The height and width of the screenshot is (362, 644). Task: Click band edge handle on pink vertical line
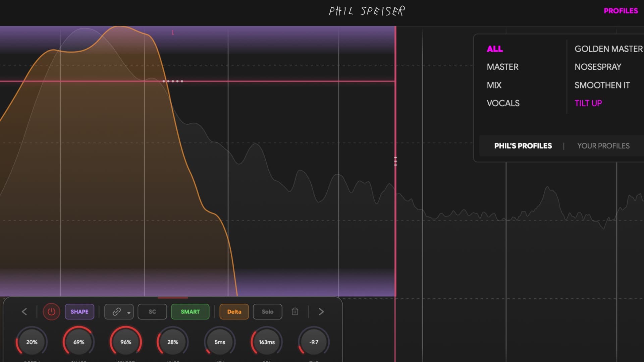coord(395,162)
